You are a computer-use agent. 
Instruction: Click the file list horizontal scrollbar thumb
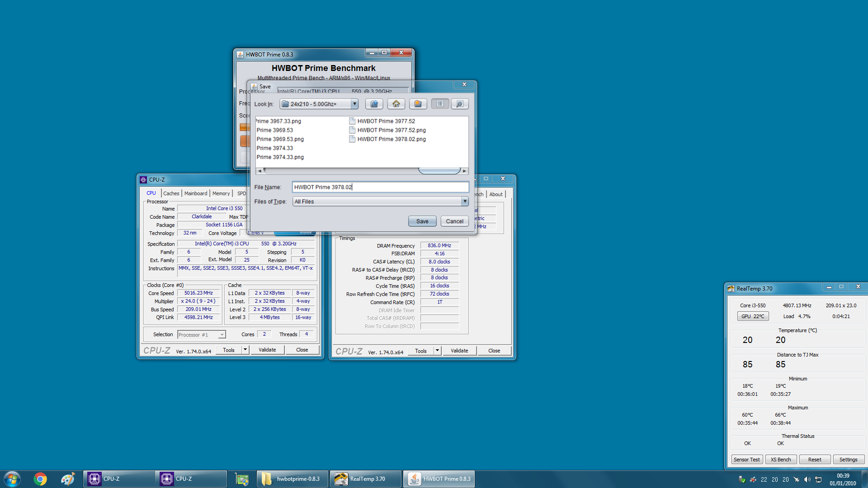[439, 171]
